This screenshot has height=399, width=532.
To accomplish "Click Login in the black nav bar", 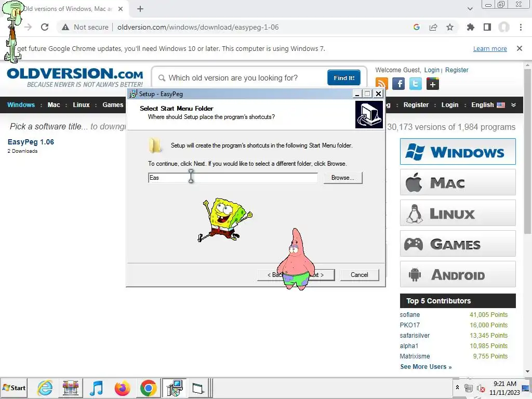I will point(449,105).
